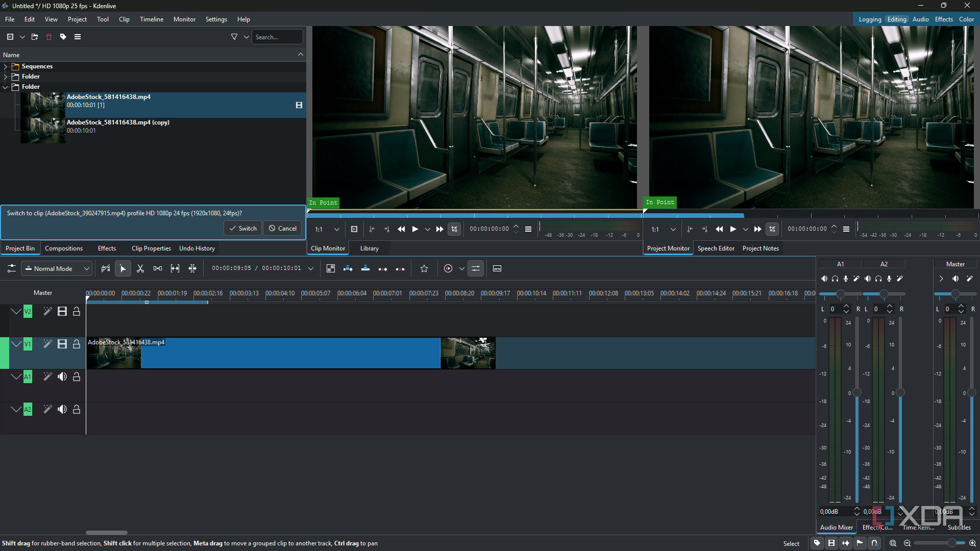The width and height of the screenshot is (980, 551).
Task: Rewind the project monitor
Action: click(719, 230)
